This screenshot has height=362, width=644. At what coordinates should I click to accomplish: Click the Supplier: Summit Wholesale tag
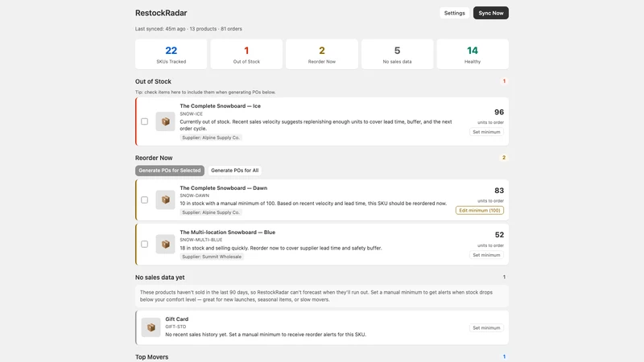212,257
